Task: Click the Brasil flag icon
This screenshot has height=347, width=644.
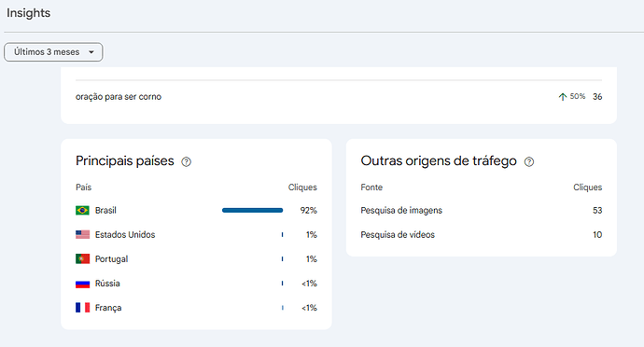Action: [x=82, y=210]
